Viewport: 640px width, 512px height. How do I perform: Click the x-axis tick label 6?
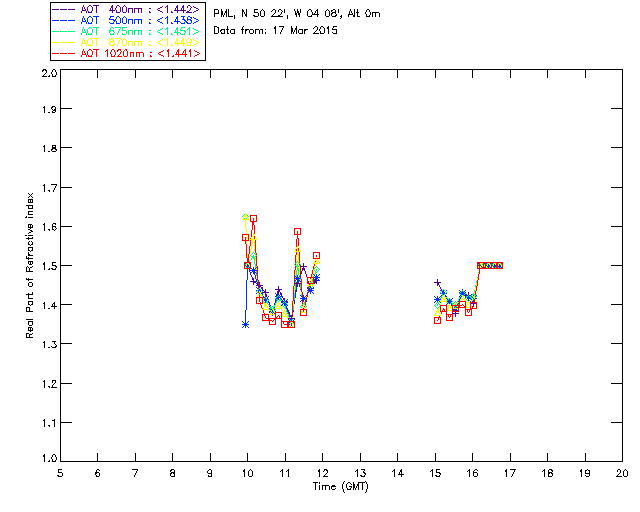(98, 473)
